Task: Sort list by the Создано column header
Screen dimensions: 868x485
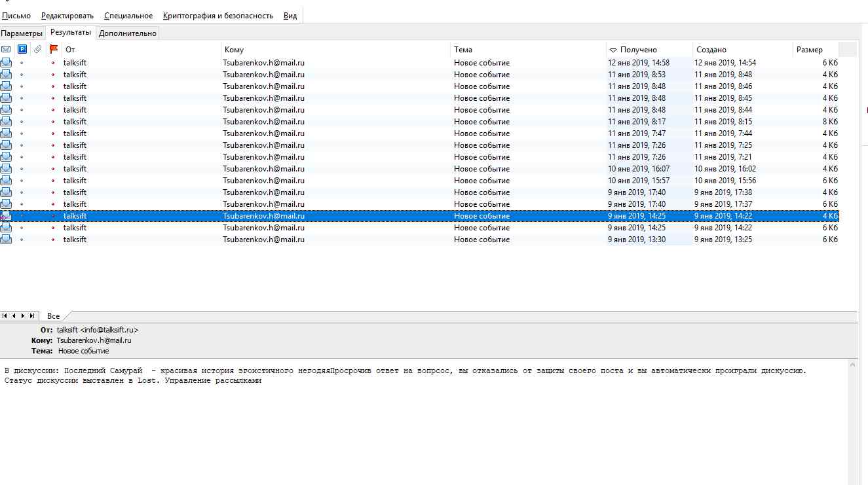Action: pyautogui.click(x=743, y=49)
